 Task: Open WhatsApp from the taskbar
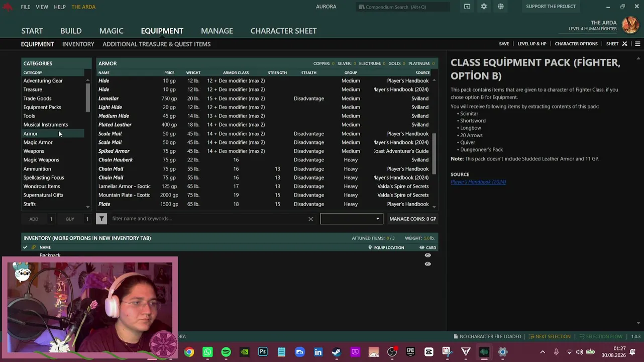(x=207, y=352)
